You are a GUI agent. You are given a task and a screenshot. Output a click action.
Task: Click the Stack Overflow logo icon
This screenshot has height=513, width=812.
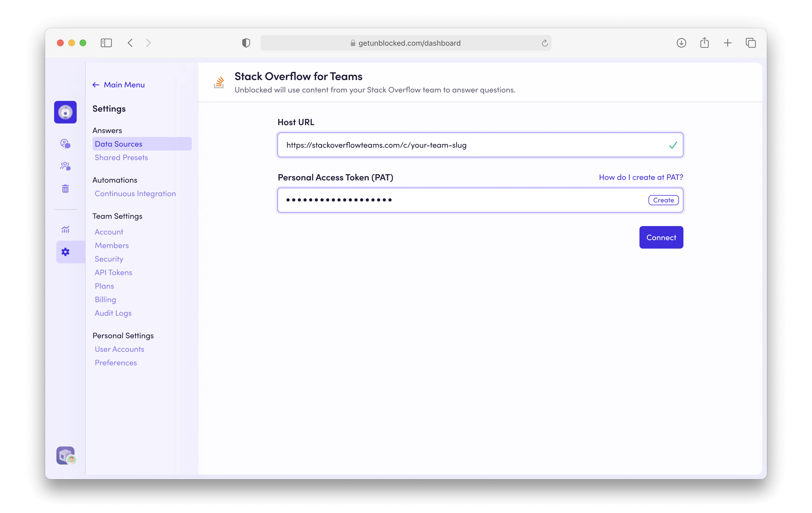click(219, 82)
